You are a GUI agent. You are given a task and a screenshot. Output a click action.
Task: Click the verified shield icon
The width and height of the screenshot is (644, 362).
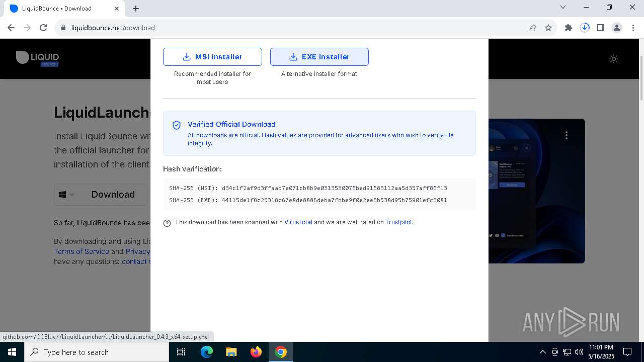(x=177, y=125)
